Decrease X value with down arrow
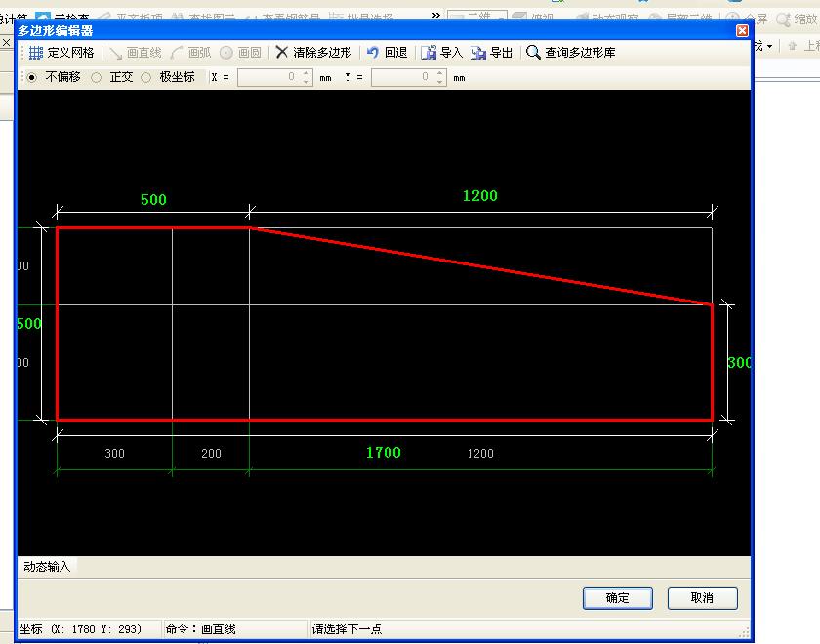The image size is (820, 644). (x=307, y=82)
